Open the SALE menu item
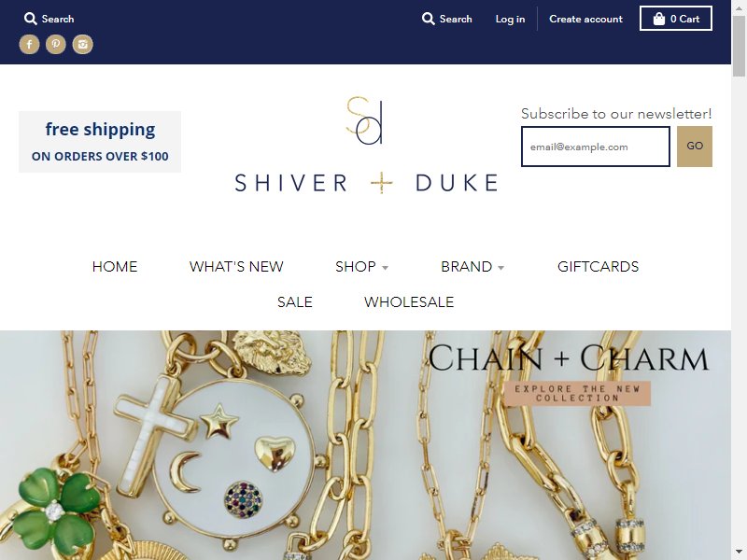 coord(295,301)
